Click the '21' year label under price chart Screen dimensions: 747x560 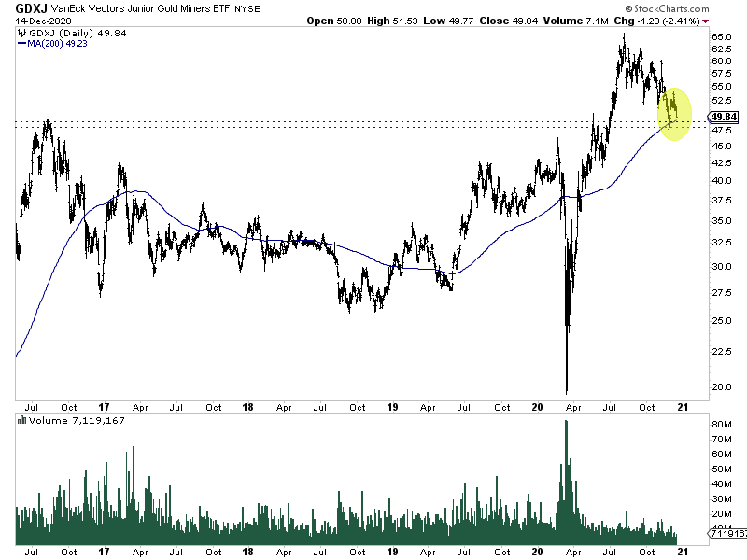pyautogui.click(x=683, y=407)
